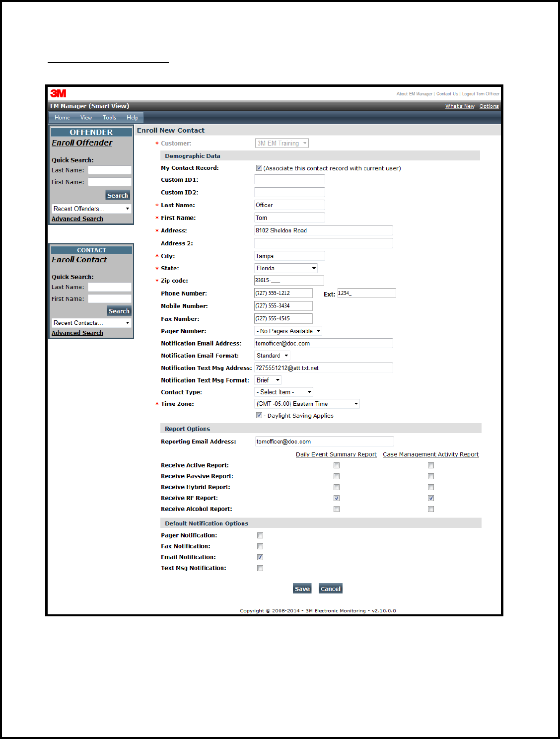Enable the Pager Notification checkbox
The height and width of the screenshot is (739, 560).
pos(260,535)
